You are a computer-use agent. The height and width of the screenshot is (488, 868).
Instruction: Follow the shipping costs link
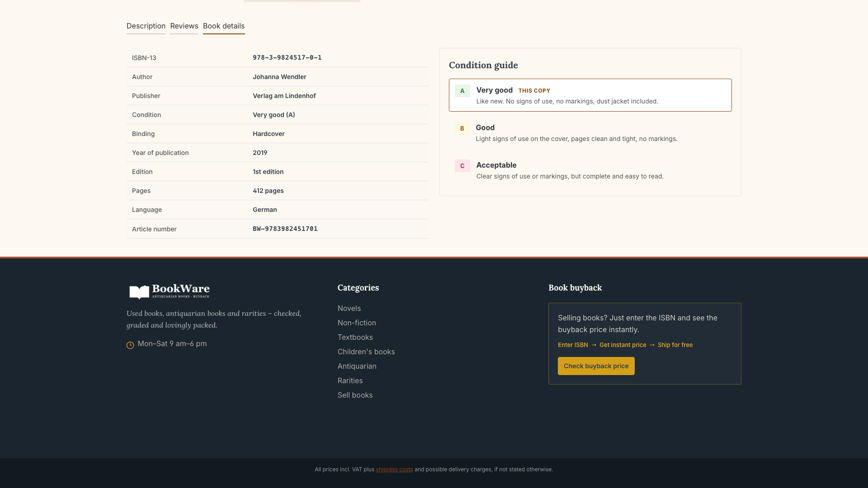[x=394, y=469]
